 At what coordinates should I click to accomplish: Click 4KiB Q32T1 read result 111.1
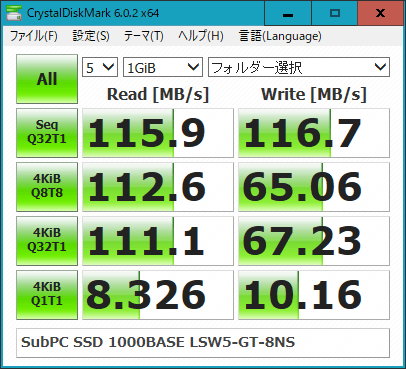click(158, 241)
